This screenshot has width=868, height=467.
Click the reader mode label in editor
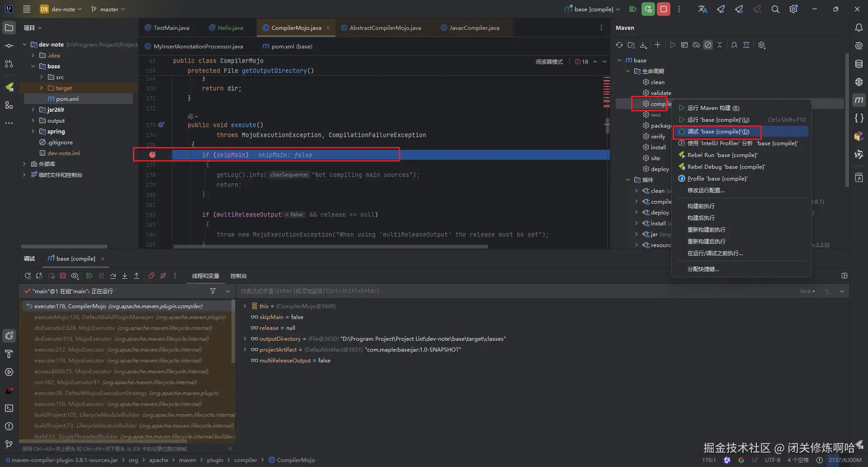pos(549,62)
